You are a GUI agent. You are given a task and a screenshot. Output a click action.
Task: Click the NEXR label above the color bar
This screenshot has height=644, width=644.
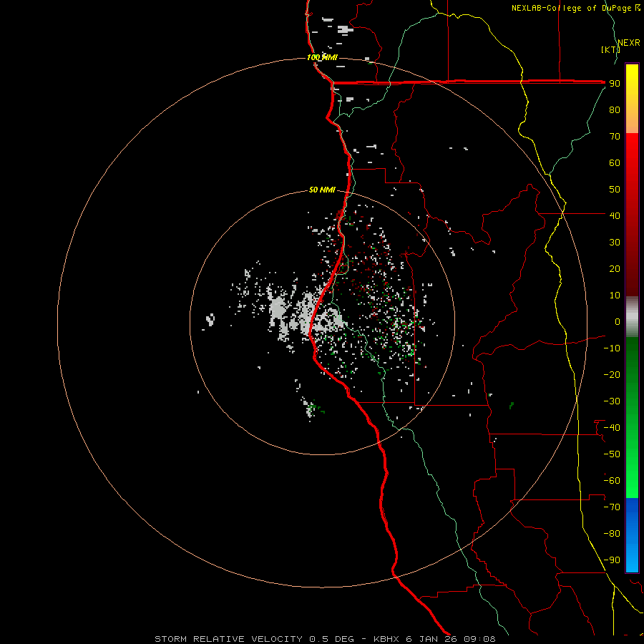point(629,43)
